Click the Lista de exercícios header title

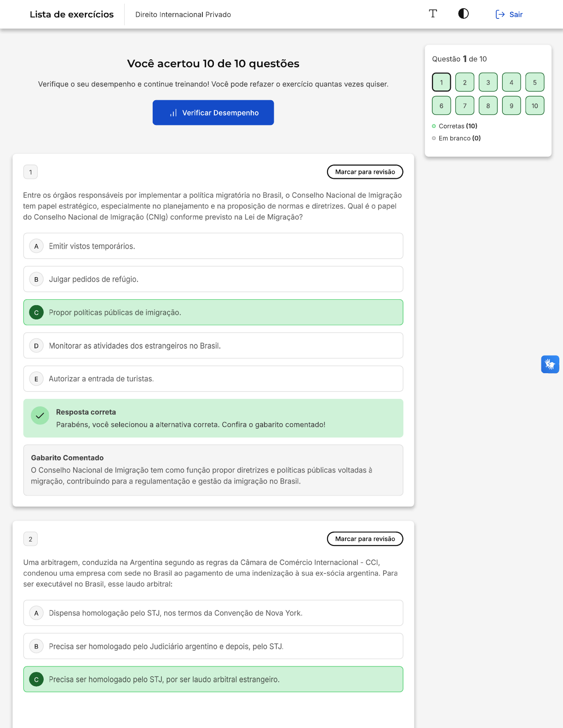pyautogui.click(x=72, y=15)
